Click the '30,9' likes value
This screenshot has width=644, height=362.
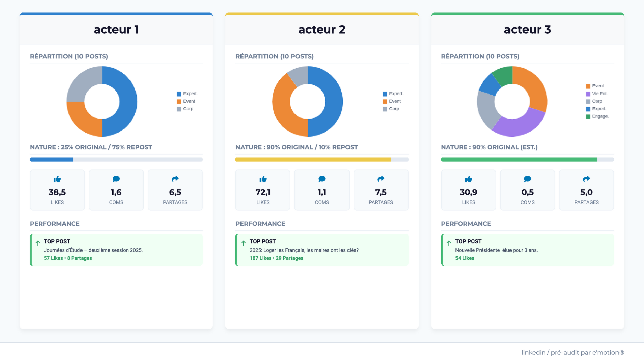tap(468, 192)
